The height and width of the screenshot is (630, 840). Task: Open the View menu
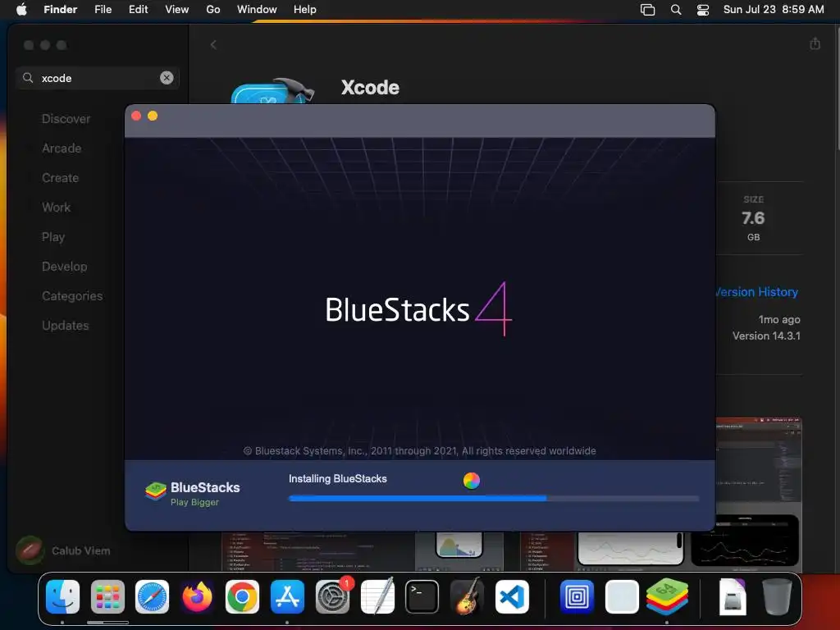tap(177, 9)
